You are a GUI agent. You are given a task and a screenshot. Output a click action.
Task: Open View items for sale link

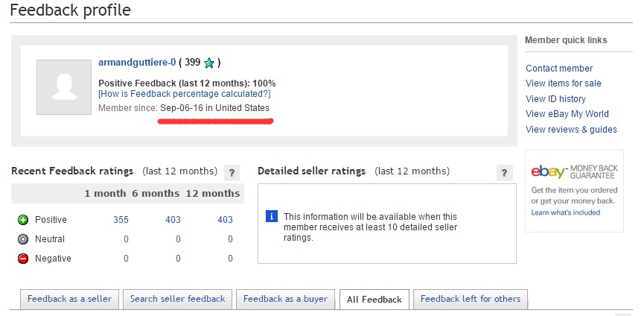click(563, 83)
